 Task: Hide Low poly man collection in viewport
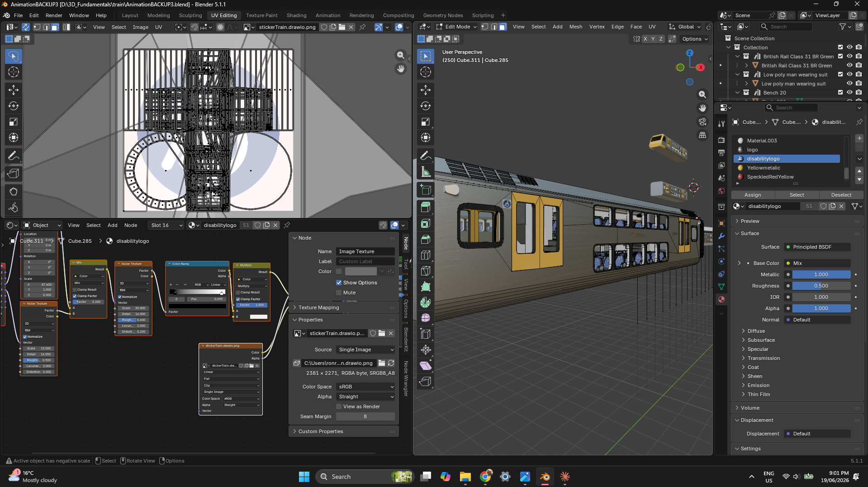tap(849, 75)
